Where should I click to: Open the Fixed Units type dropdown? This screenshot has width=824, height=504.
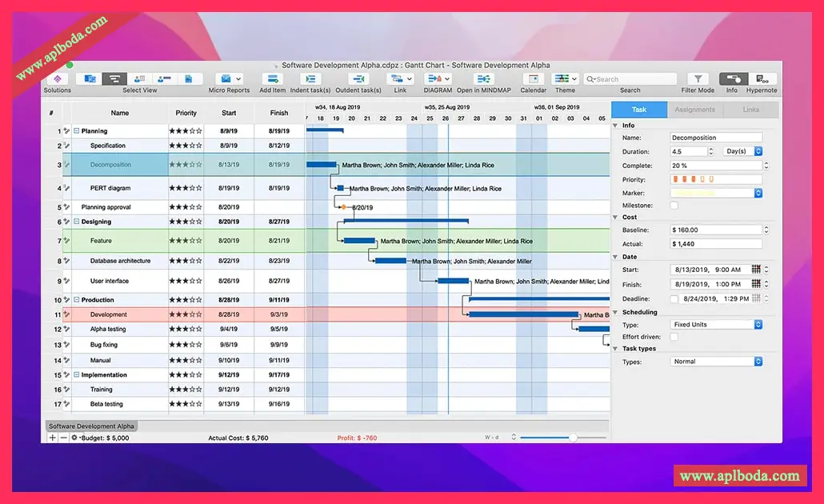(716, 325)
